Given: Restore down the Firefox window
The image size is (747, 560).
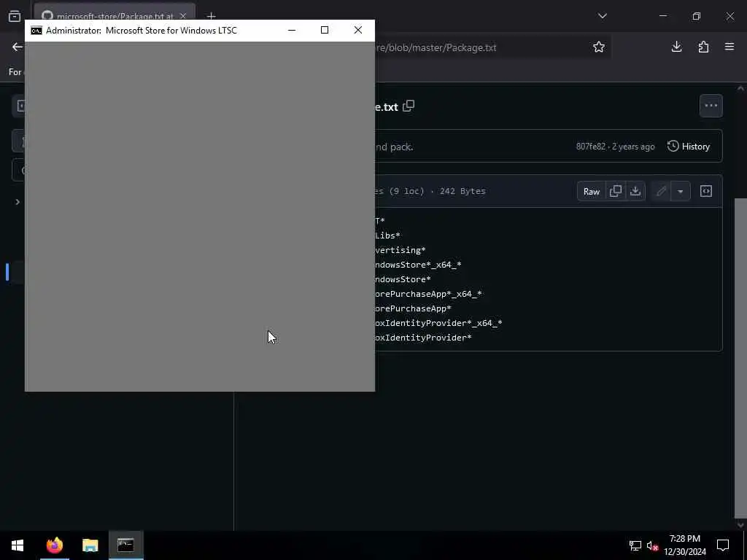Looking at the screenshot, I should click(x=697, y=16).
